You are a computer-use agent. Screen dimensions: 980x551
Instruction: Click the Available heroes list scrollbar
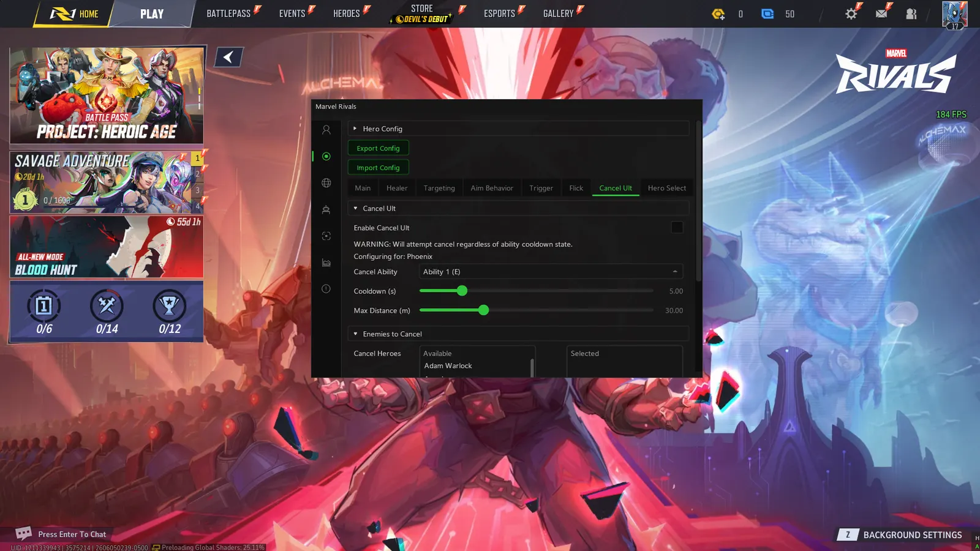pyautogui.click(x=532, y=367)
